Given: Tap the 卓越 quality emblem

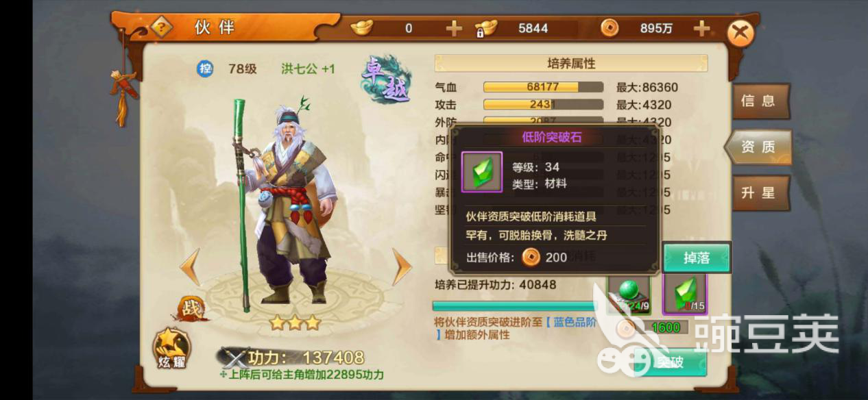Looking at the screenshot, I should 386,79.
